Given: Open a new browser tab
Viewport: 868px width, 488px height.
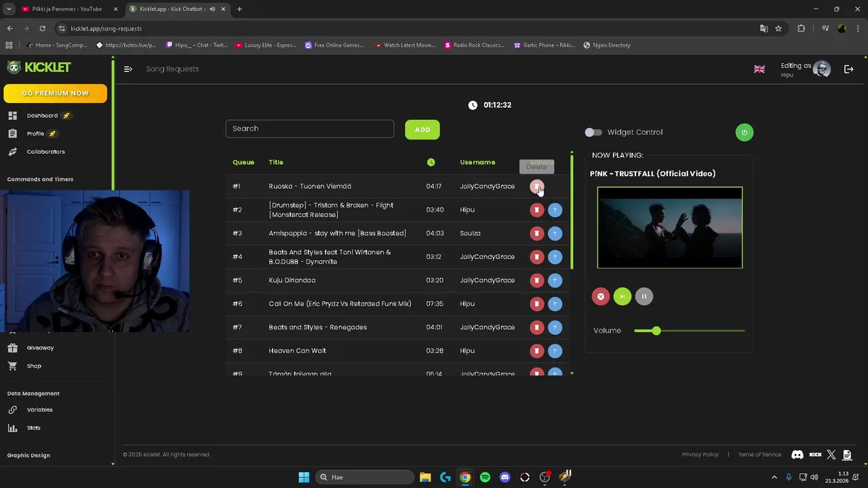Looking at the screenshot, I should pos(239,9).
